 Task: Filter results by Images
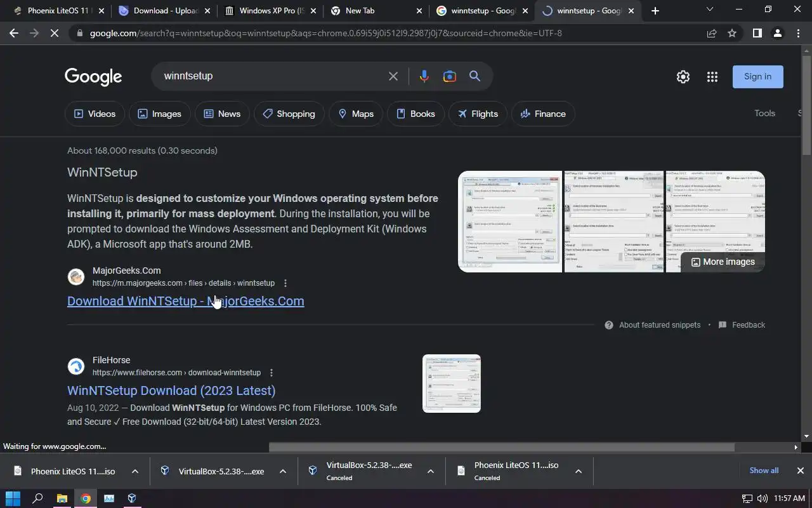(160, 114)
